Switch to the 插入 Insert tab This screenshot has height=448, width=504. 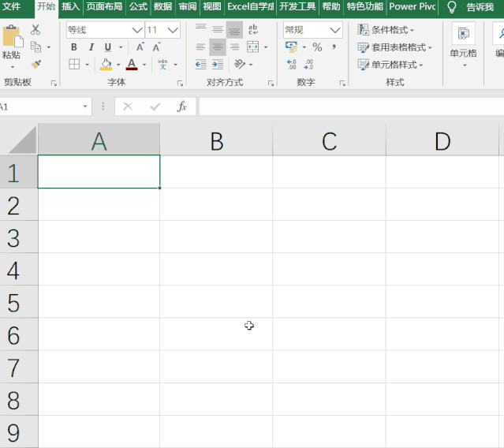pos(71,6)
